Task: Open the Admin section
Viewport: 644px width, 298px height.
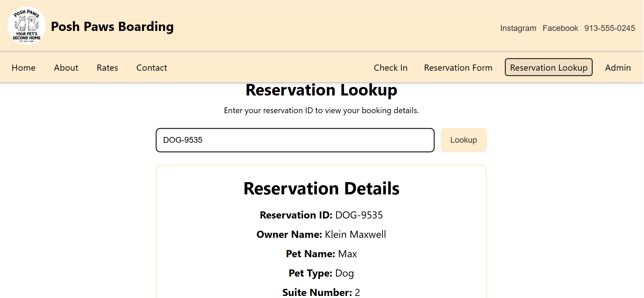Action: click(618, 68)
